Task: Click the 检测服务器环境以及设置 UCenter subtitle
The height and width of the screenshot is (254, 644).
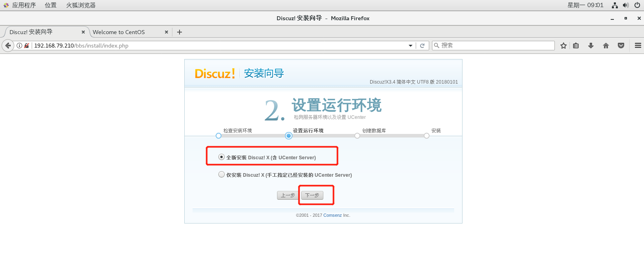Action: click(330, 117)
